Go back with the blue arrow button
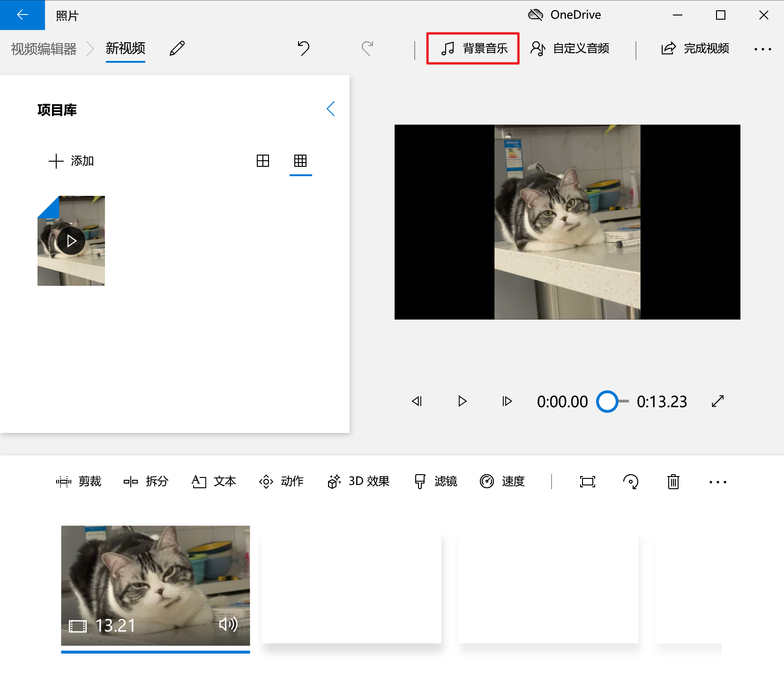 point(22,15)
